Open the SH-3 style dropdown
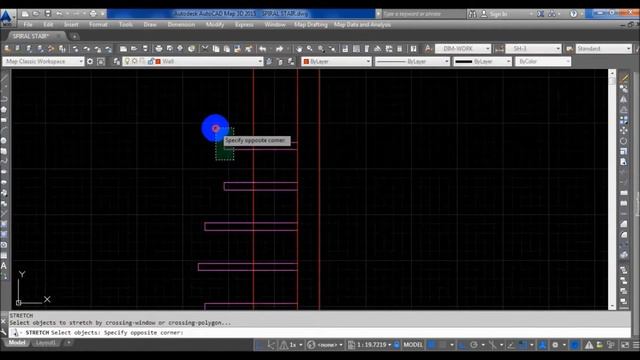This screenshot has height=360, width=640. (533, 49)
